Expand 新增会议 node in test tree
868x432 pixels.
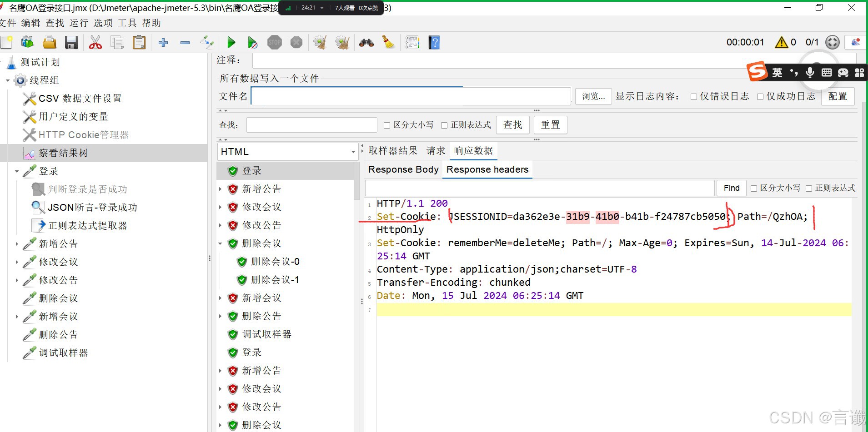[x=17, y=317]
